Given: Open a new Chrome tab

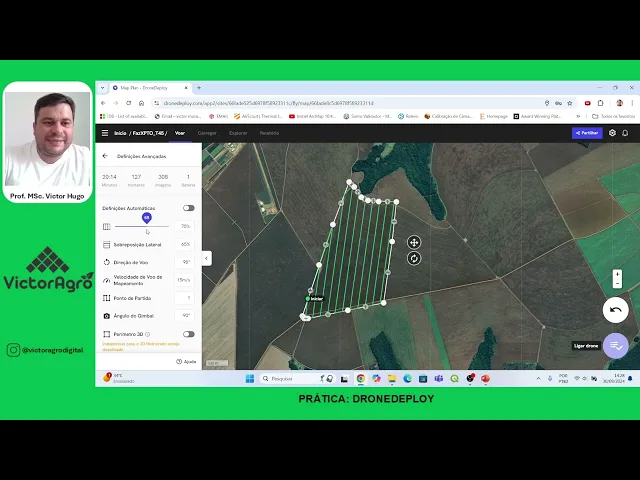Looking at the screenshot, I should click(x=199, y=88).
